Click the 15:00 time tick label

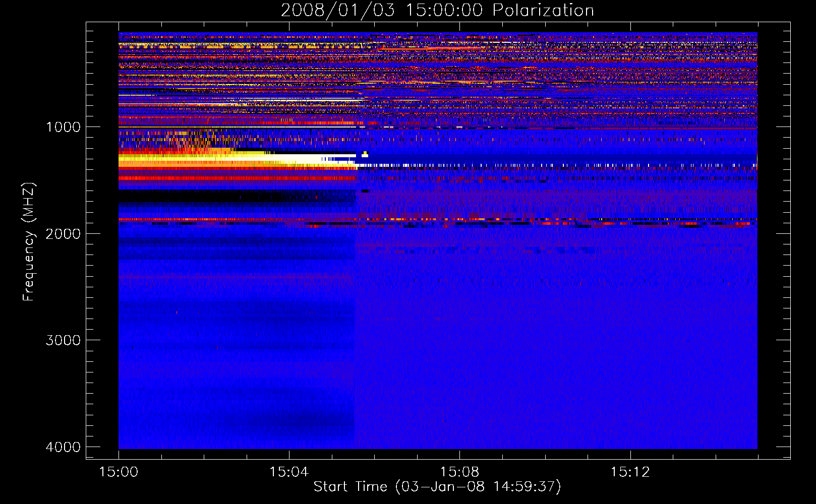tap(119, 472)
